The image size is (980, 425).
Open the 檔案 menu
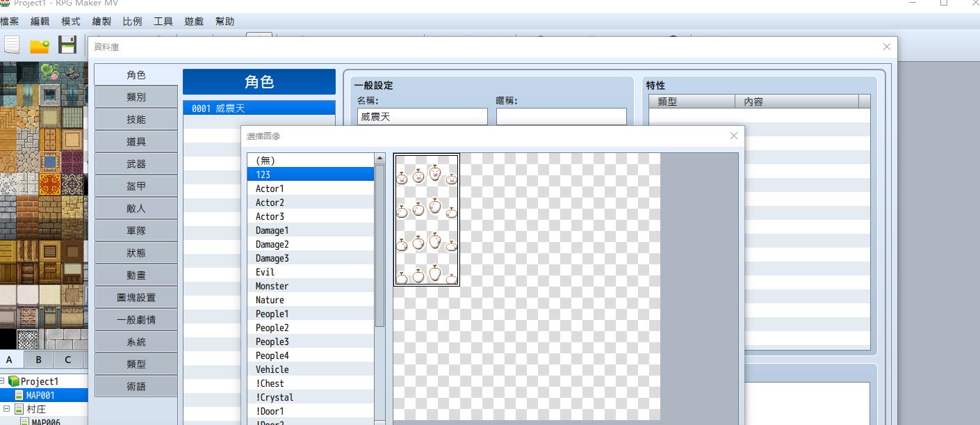coord(10,22)
